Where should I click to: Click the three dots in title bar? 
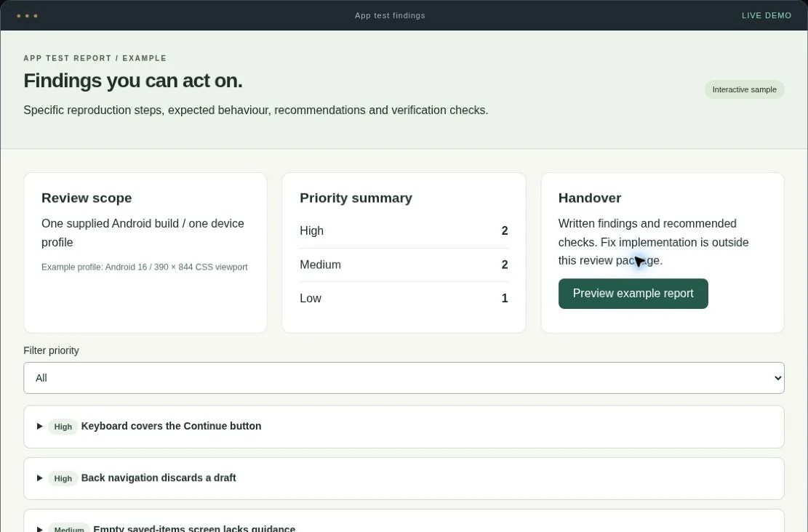[x=27, y=16]
